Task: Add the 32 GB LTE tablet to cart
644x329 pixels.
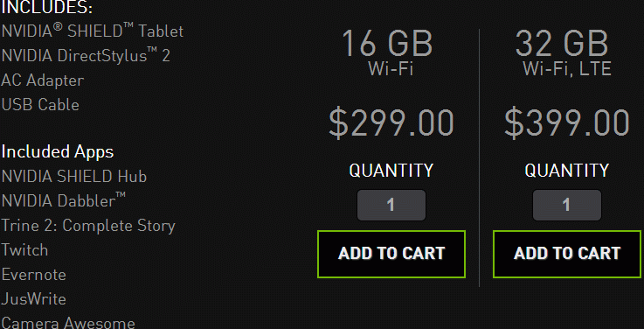Action: (x=567, y=254)
